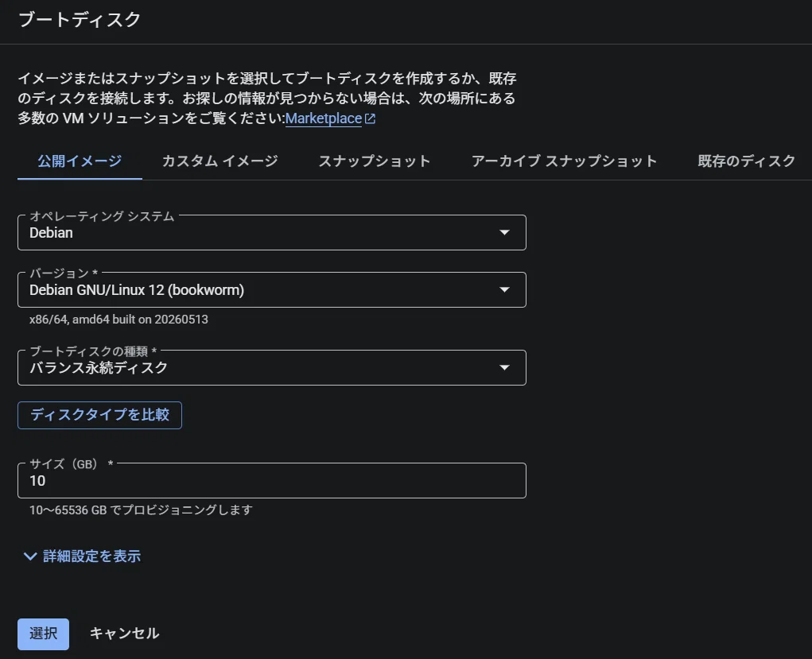Open the Marketplace link
812x659 pixels.
(x=323, y=118)
